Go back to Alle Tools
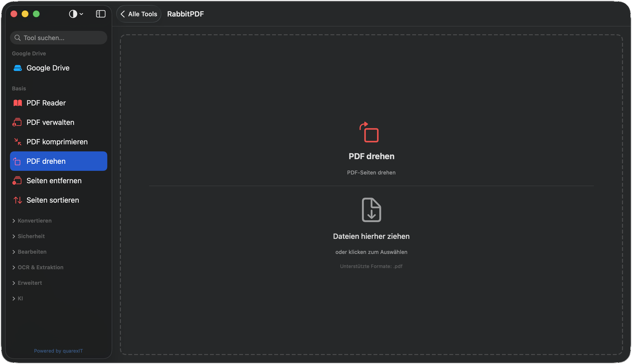The height and width of the screenshot is (364, 632). (139, 14)
